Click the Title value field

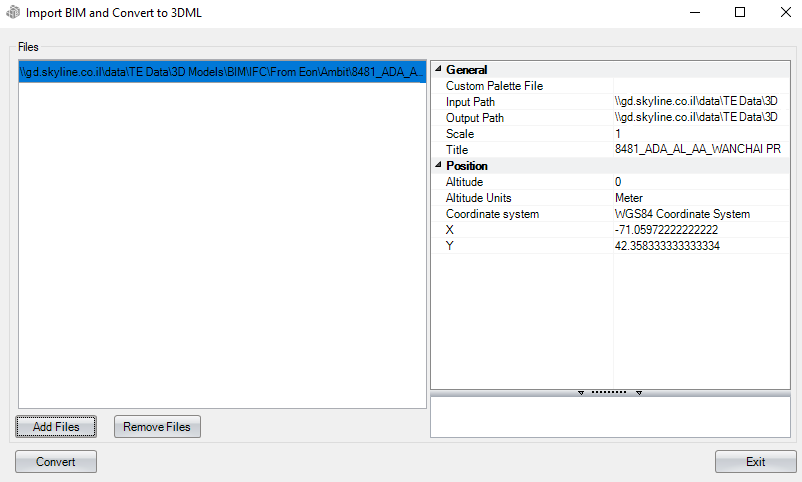click(x=698, y=150)
